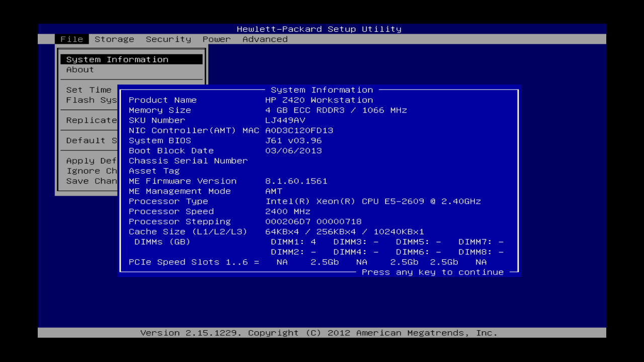Viewport: 644px width, 362px height.
Task: Click the 'J61 v03.96' BIOS version
Action: tap(293, 140)
